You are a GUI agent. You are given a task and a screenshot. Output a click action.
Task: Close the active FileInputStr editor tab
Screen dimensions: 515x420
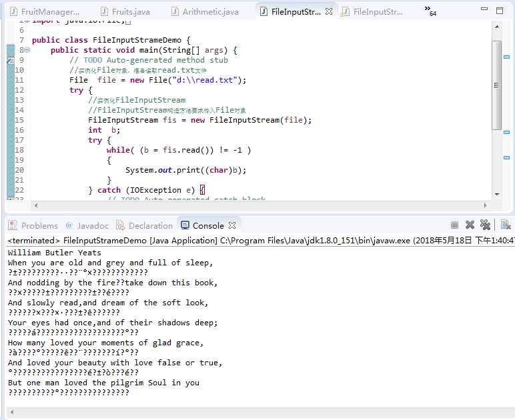[x=329, y=11]
